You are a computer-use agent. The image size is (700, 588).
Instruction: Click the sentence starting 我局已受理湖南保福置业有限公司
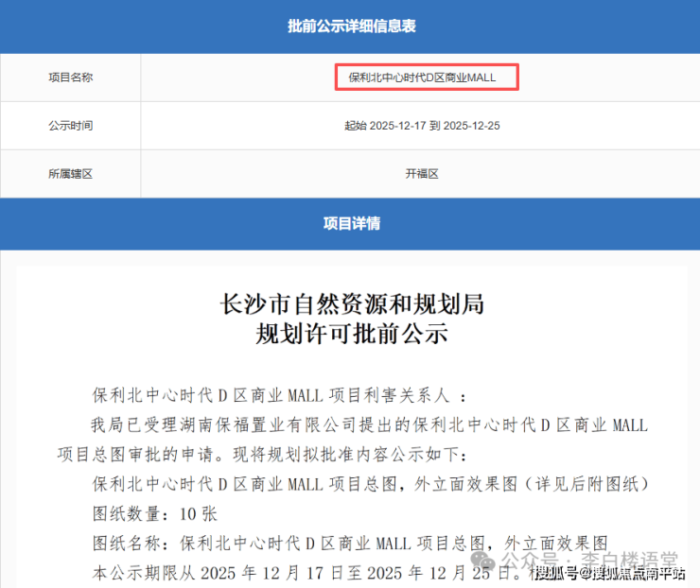pos(369,424)
